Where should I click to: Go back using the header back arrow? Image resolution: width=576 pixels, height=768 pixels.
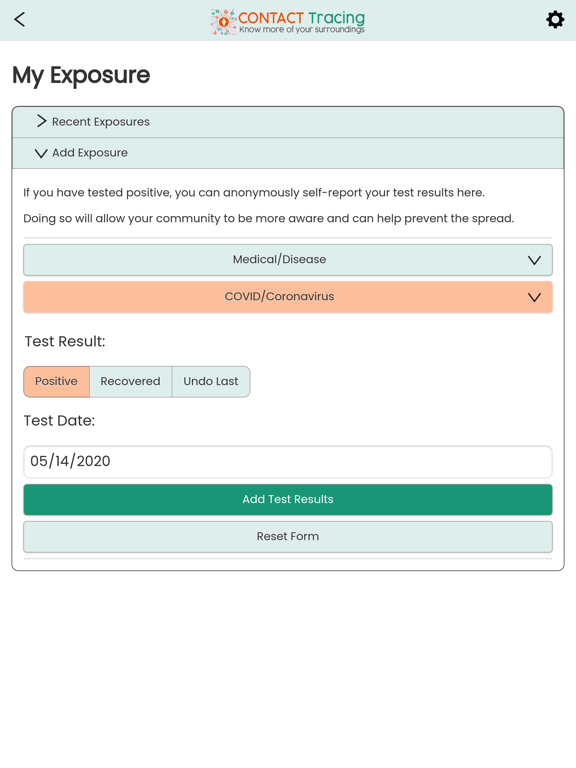pyautogui.click(x=20, y=20)
